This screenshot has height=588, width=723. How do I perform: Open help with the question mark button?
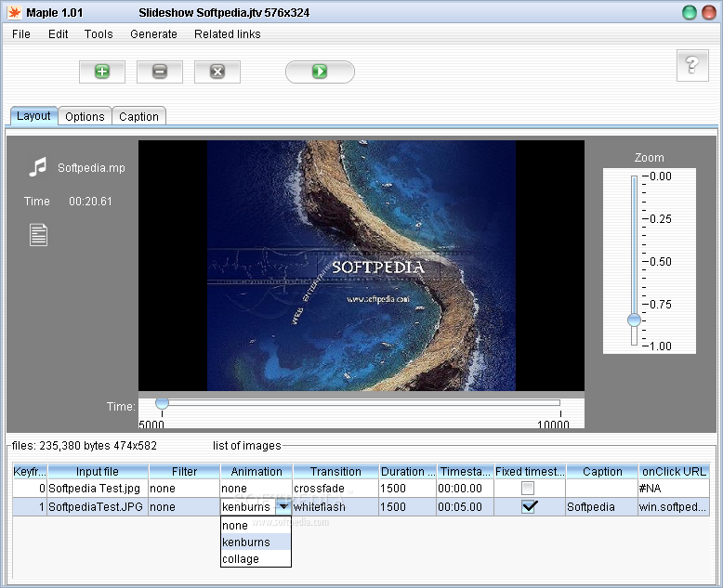[692, 65]
